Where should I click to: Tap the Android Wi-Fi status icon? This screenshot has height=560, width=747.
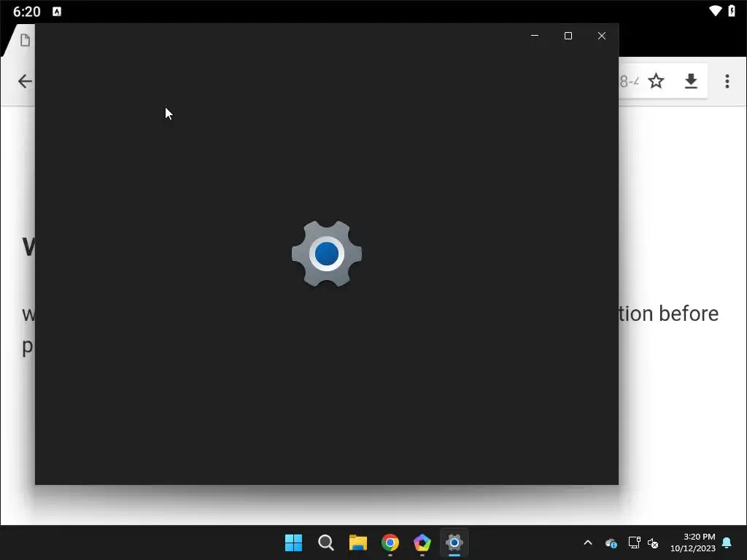[x=715, y=10]
